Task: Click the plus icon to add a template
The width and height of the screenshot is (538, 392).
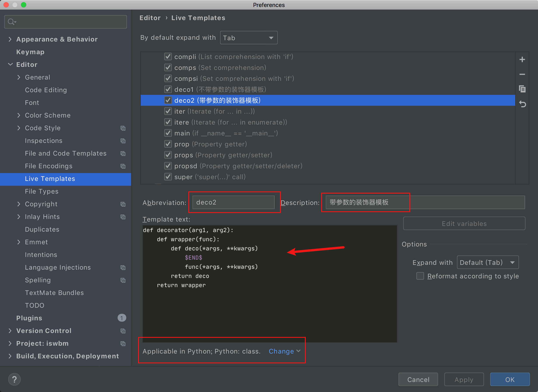Action: [x=522, y=60]
